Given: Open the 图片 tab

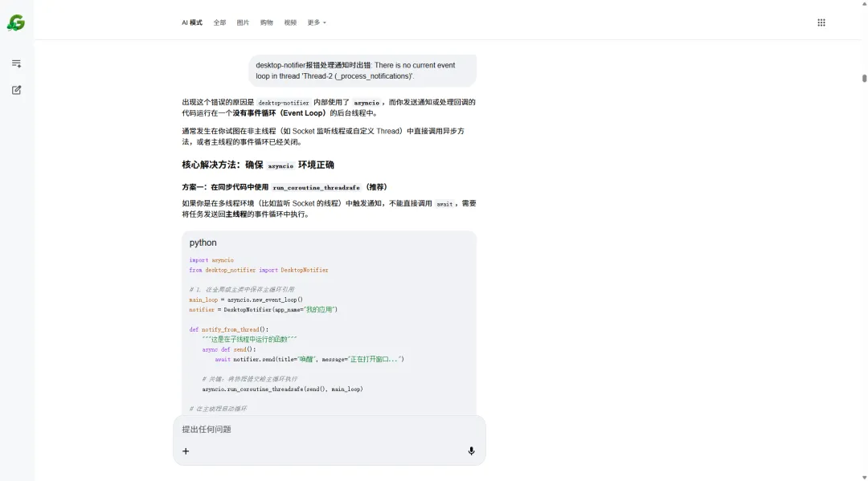Looking at the screenshot, I should pos(243,22).
